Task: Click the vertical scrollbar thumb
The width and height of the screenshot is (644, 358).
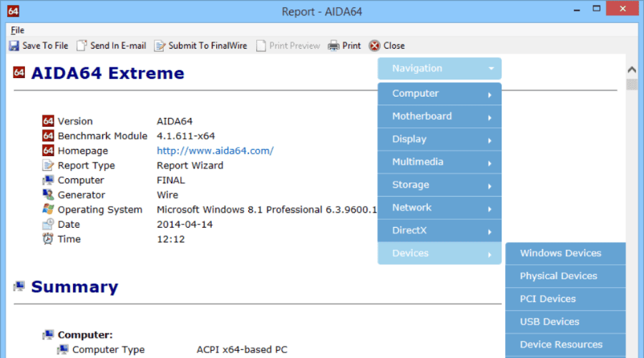Action: point(632,84)
